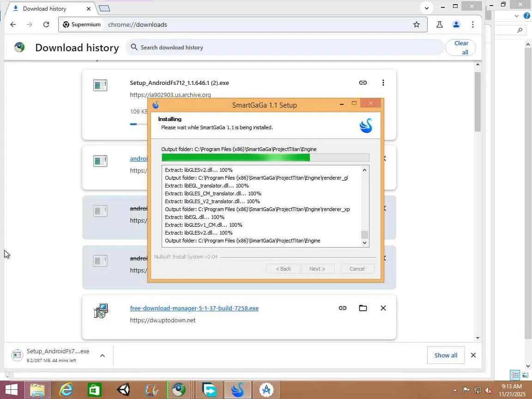This screenshot has height=399, width=532.
Task: Open the Windows Start button
Action: point(11,389)
